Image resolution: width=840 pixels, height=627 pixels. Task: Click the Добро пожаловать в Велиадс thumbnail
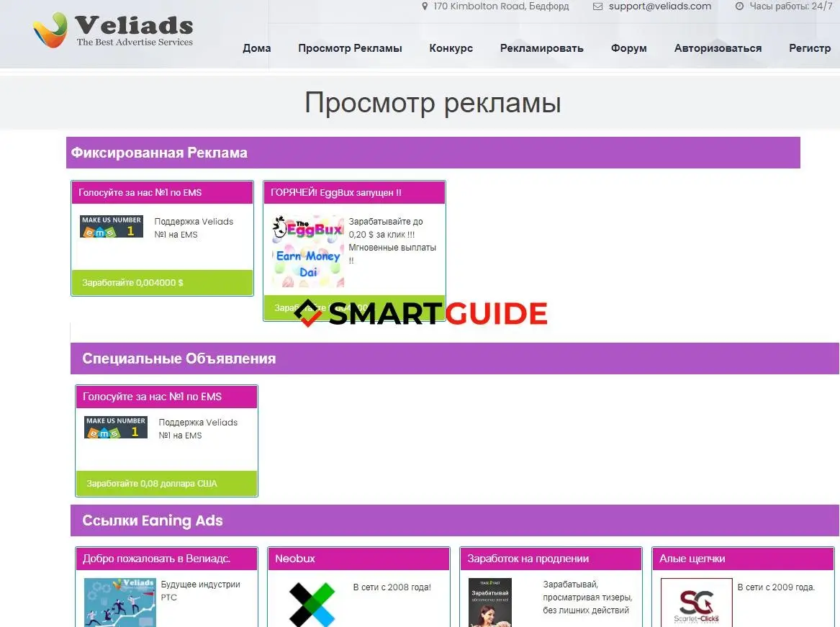[119, 601]
